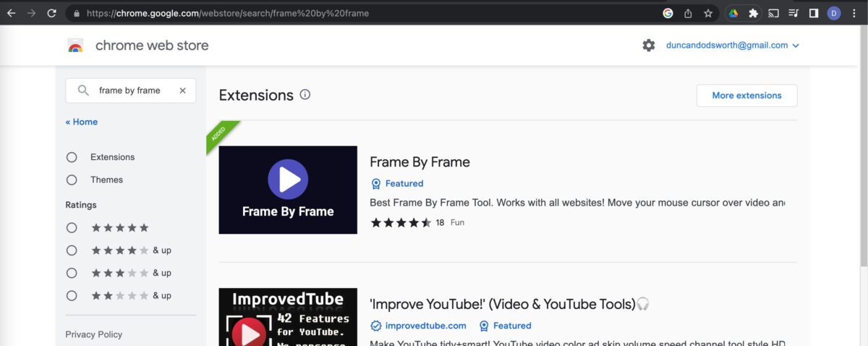Click the URL in the address bar

(x=227, y=13)
